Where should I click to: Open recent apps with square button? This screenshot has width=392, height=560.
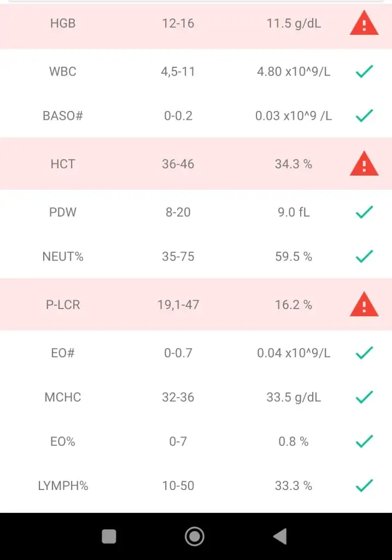(109, 536)
